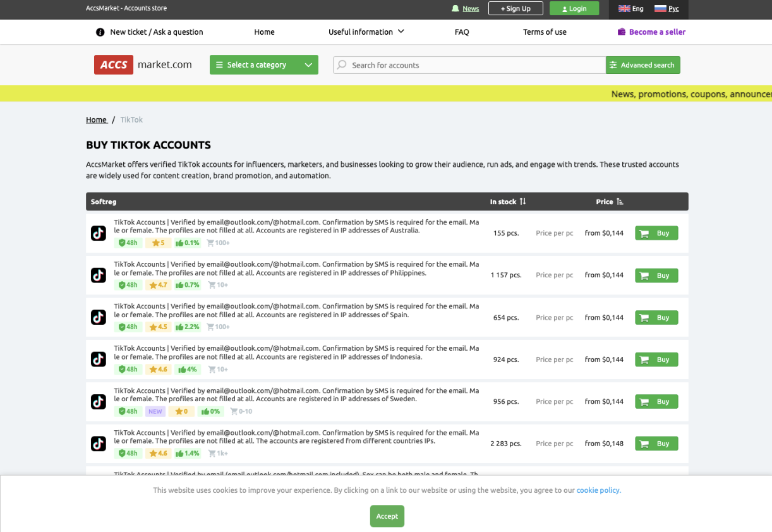
Task: Buy the Australia IP TikTok accounts
Action: [656, 233]
